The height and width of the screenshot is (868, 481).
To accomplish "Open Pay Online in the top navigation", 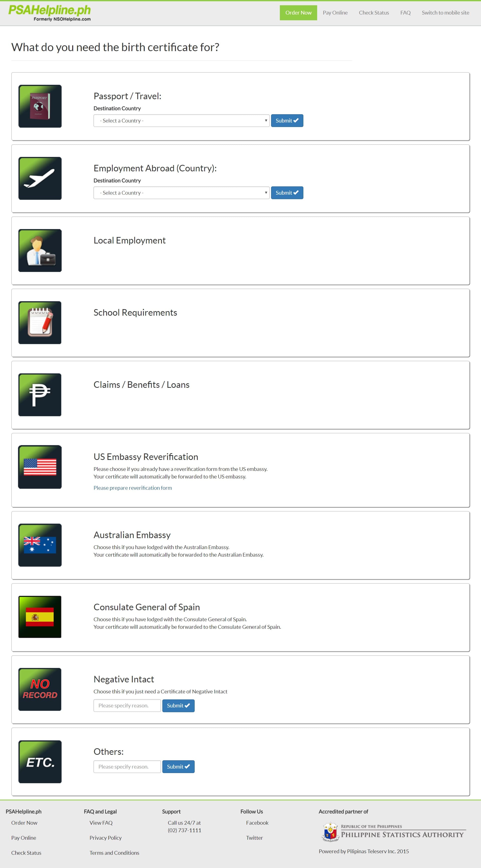I will coord(335,13).
